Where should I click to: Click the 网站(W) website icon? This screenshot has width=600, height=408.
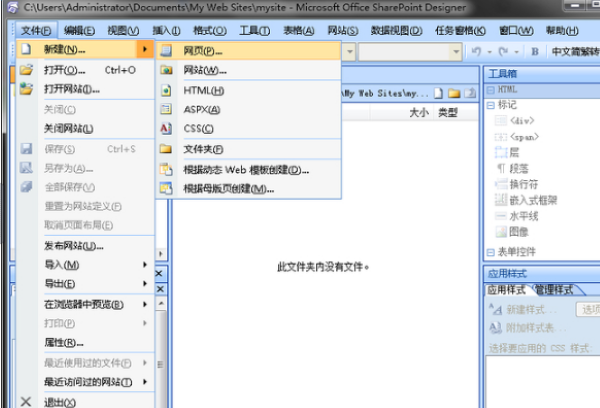click(x=166, y=70)
